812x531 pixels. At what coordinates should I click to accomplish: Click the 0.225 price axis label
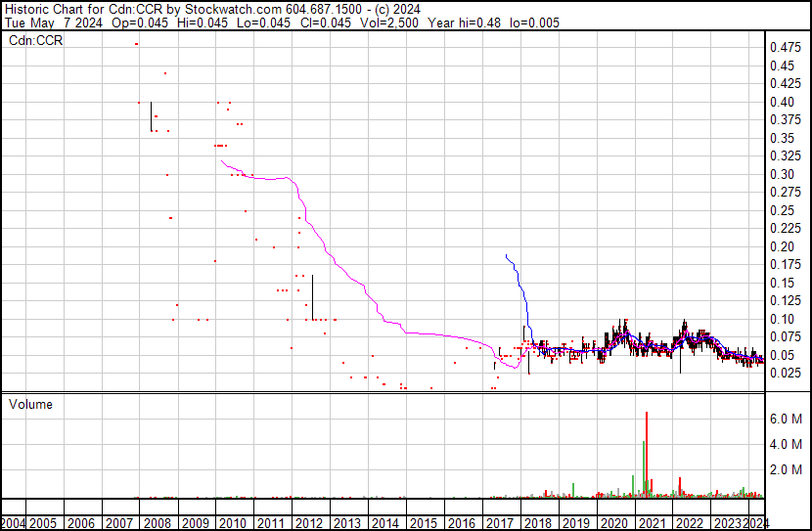[x=785, y=228]
